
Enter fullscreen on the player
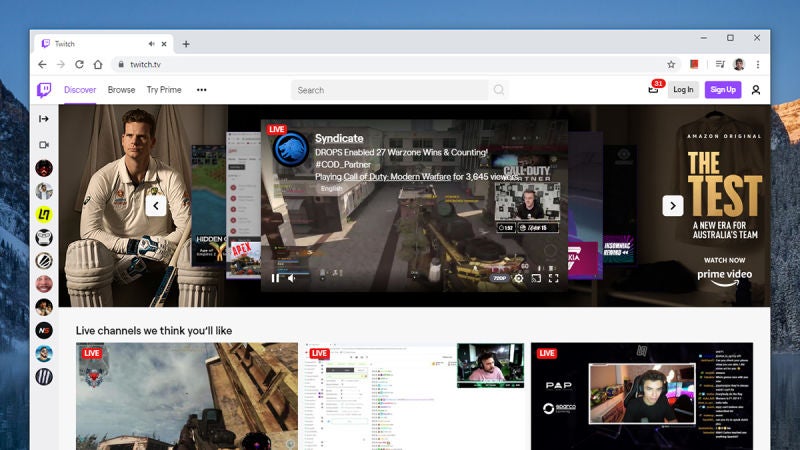click(x=554, y=278)
